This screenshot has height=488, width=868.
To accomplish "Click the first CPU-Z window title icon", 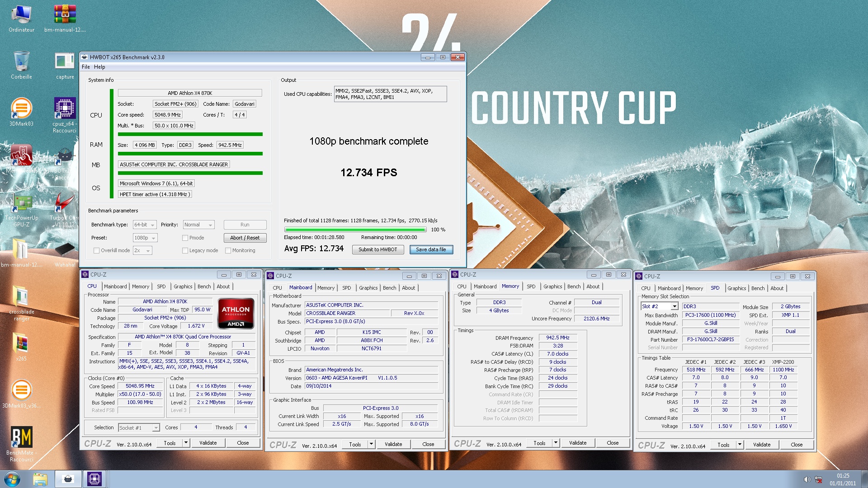I will [85, 274].
